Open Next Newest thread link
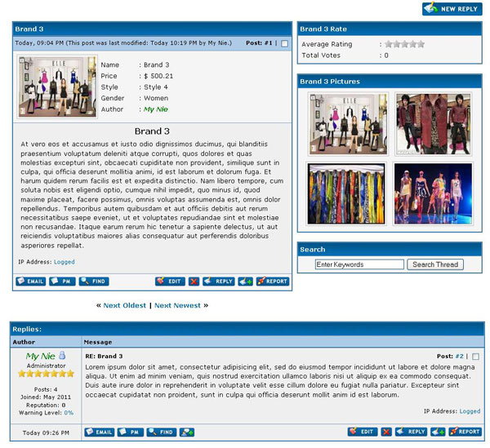Viewport: 490px width, 448px height. (177, 305)
